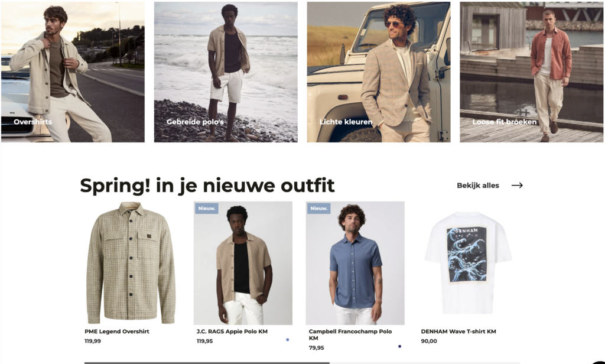The image size is (605, 364).
Task: Open the Loose fit broeken category tile
Action: pos(531,72)
